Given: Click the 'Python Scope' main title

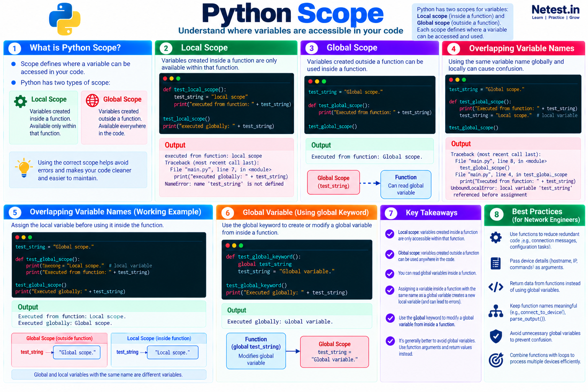Looking at the screenshot, I should tap(293, 14).
